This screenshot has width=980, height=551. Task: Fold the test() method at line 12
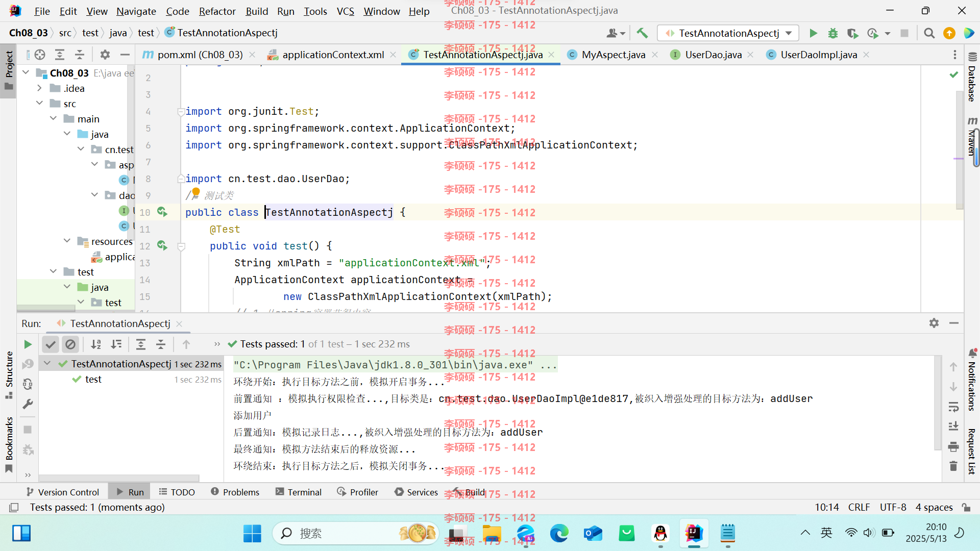click(x=181, y=246)
